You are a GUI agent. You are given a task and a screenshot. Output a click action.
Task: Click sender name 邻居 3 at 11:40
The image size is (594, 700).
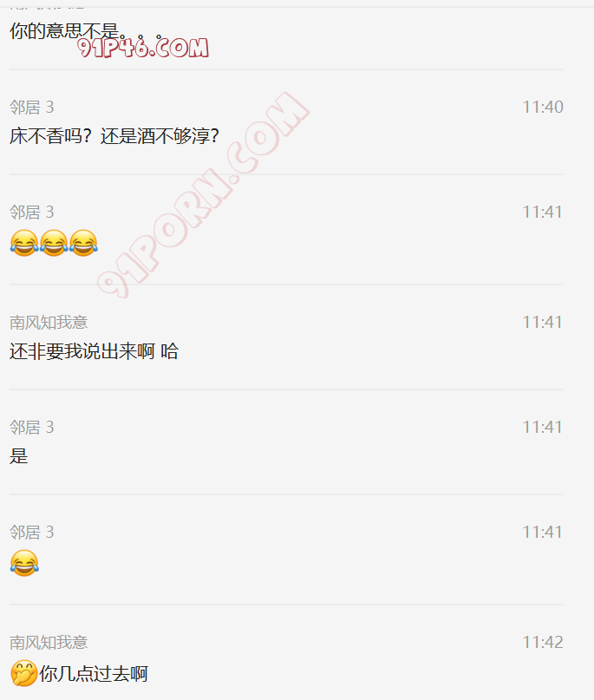pos(32,108)
